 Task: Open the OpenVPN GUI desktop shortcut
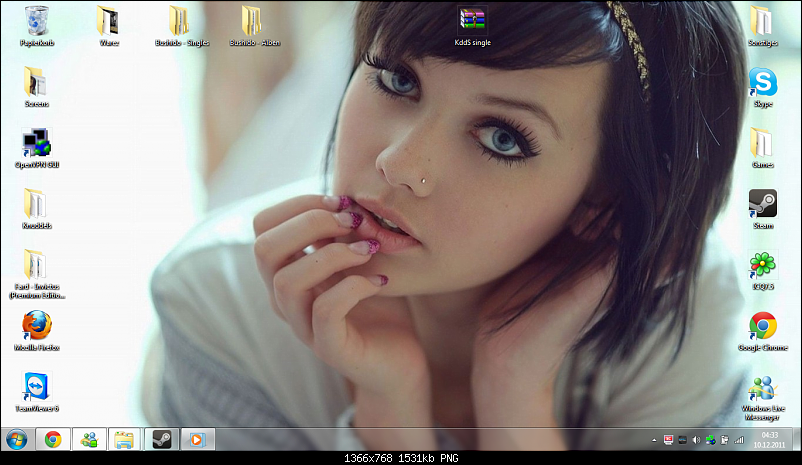pyautogui.click(x=36, y=143)
